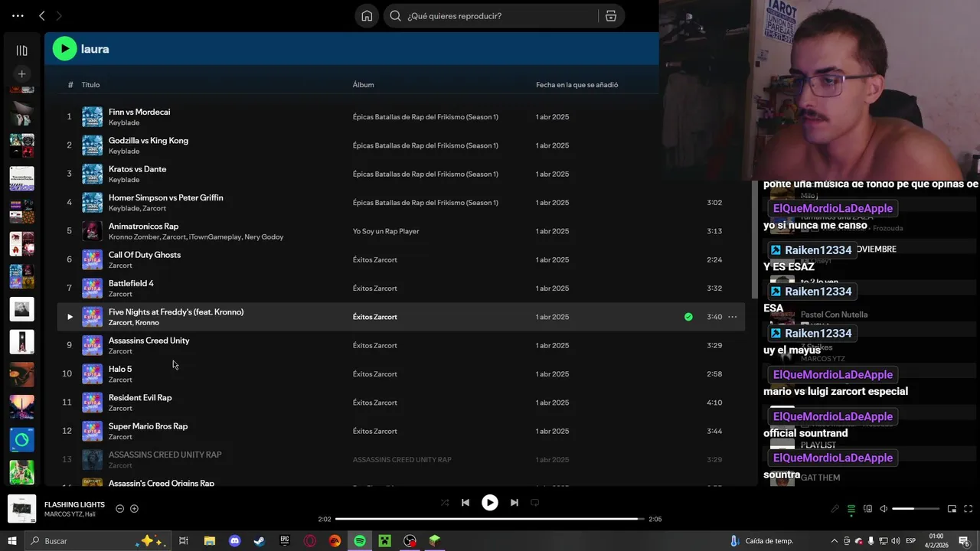The image size is (980, 551).
Task: Hide FLASHING LIGHTS with minus icon
Action: point(119,509)
